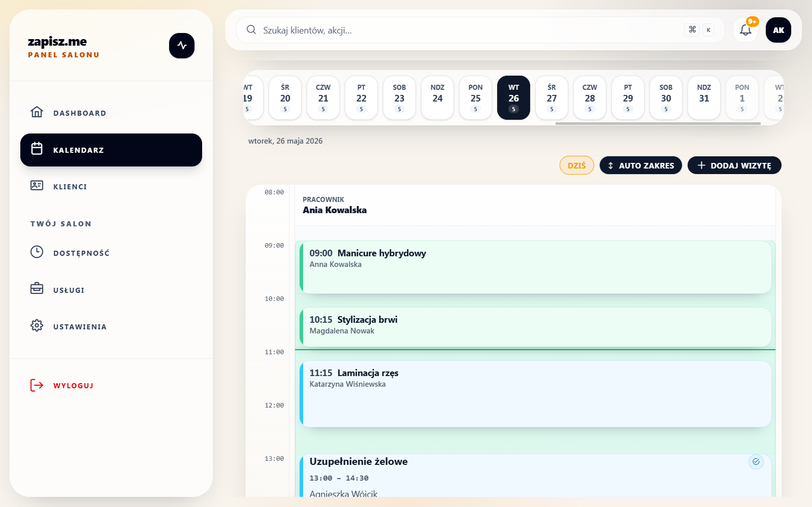812x507 pixels.
Task: Click the activity pulse icon button
Action: 182,46
